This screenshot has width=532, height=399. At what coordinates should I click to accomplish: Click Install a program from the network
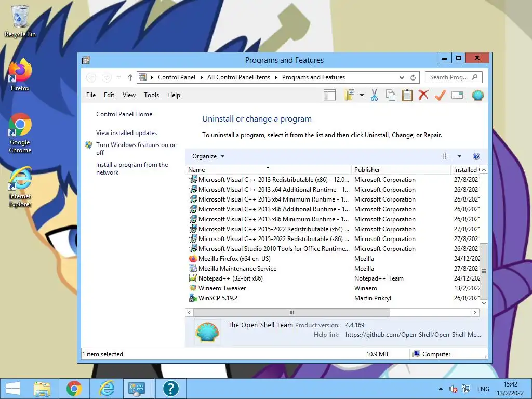point(132,168)
